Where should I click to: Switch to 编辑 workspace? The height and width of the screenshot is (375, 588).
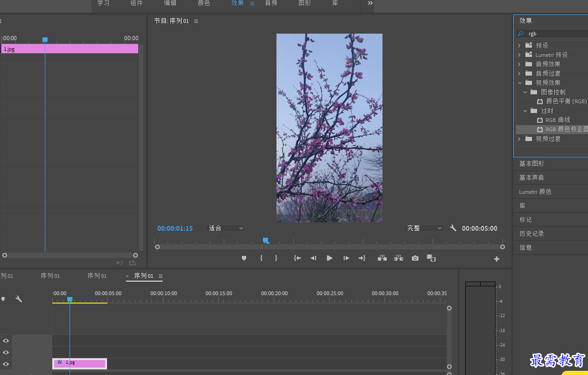pyautogui.click(x=170, y=3)
